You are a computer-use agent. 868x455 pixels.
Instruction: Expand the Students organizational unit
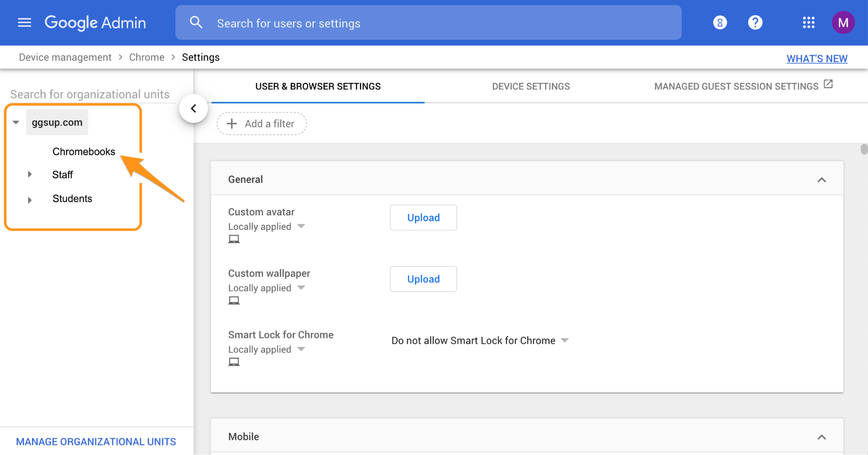[30, 199]
